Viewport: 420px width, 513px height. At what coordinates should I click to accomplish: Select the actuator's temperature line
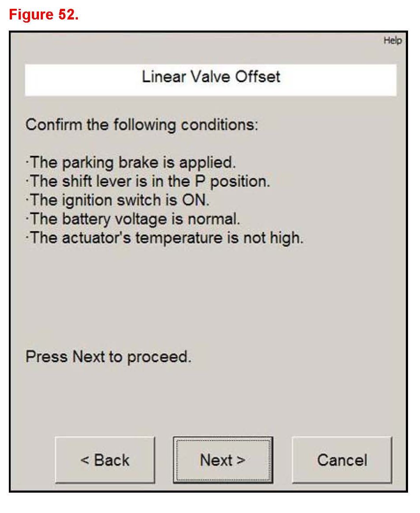(165, 238)
